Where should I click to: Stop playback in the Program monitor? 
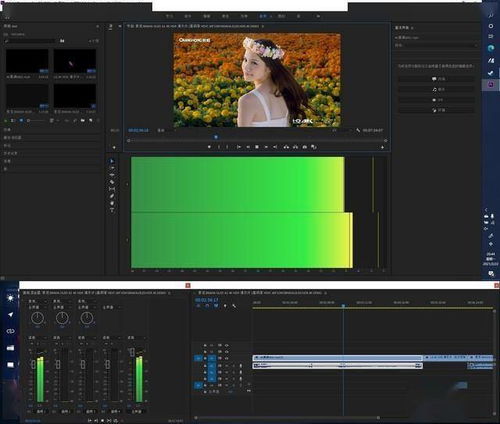[257, 147]
